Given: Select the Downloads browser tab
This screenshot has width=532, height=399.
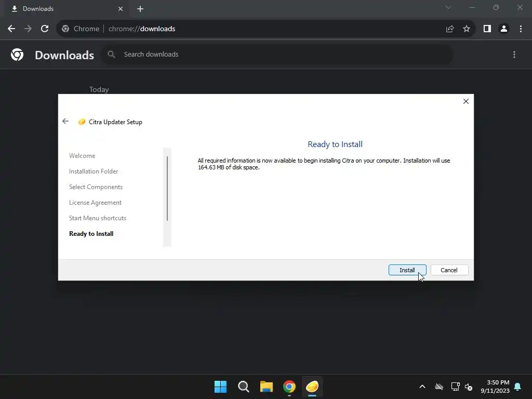Looking at the screenshot, I should pos(66,9).
